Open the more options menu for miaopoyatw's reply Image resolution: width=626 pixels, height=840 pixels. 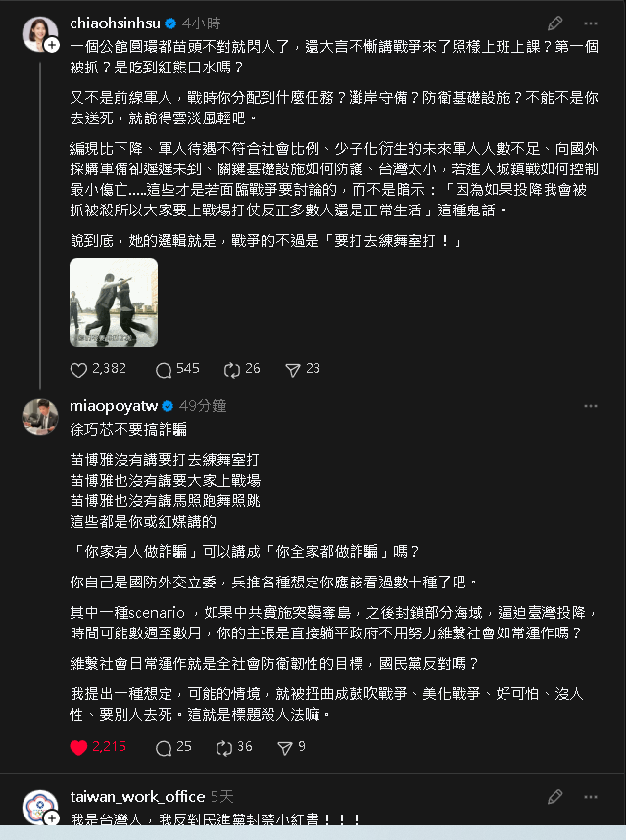(590, 406)
